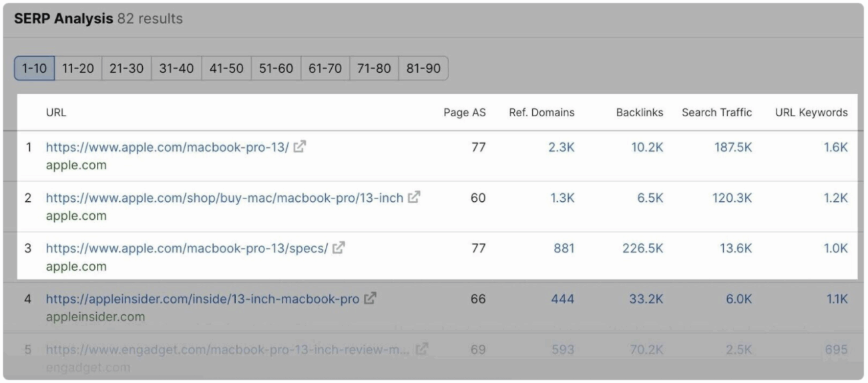Click external link icon beside buy-mac 13-inch URL

point(415,199)
